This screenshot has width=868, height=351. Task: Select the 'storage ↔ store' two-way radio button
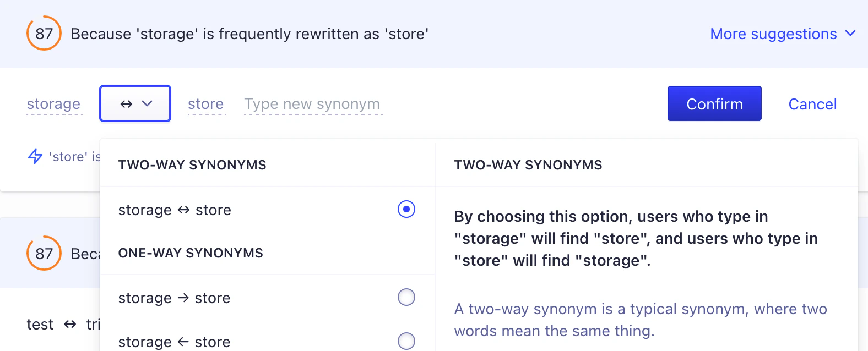406,210
